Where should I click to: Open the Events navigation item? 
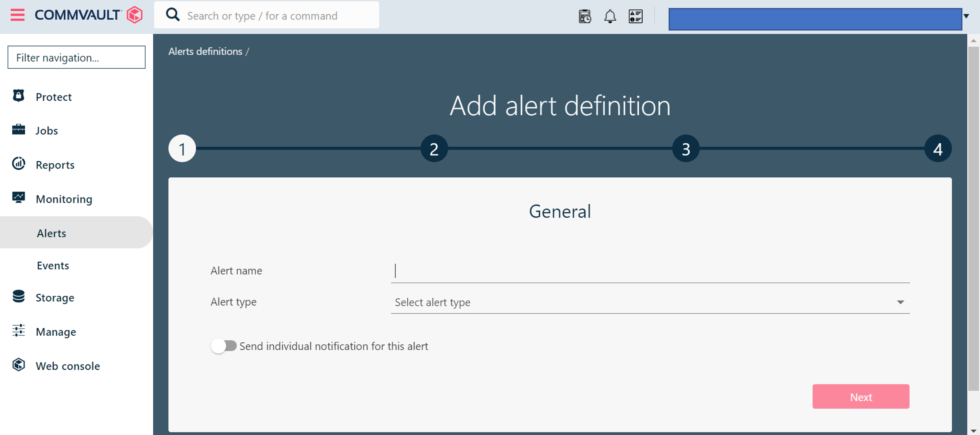53,265
